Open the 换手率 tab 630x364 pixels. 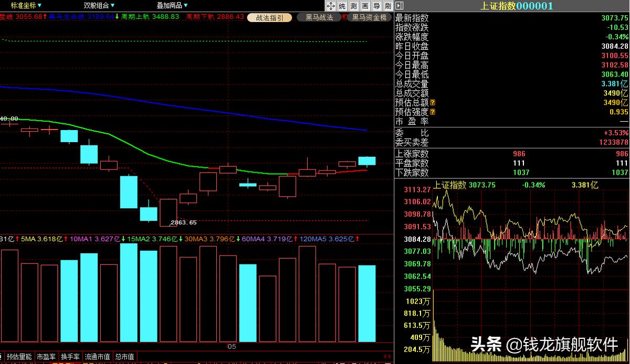tap(71, 357)
